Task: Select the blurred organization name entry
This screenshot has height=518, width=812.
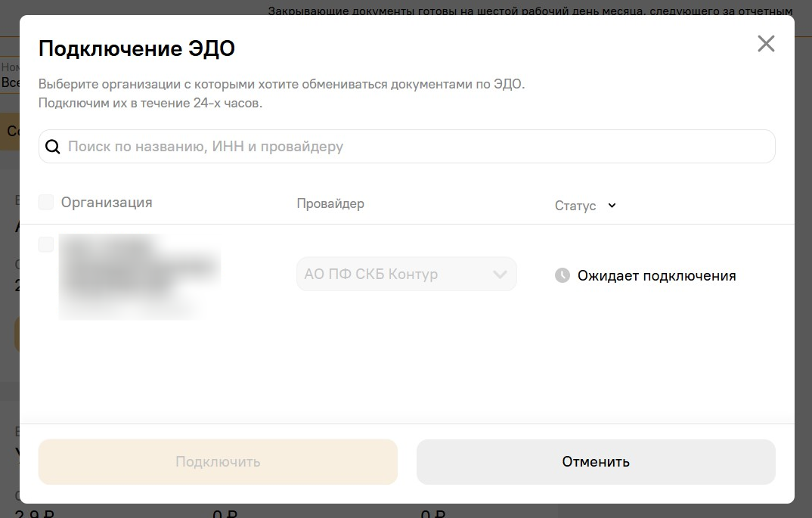Action: (x=139, y=276)
